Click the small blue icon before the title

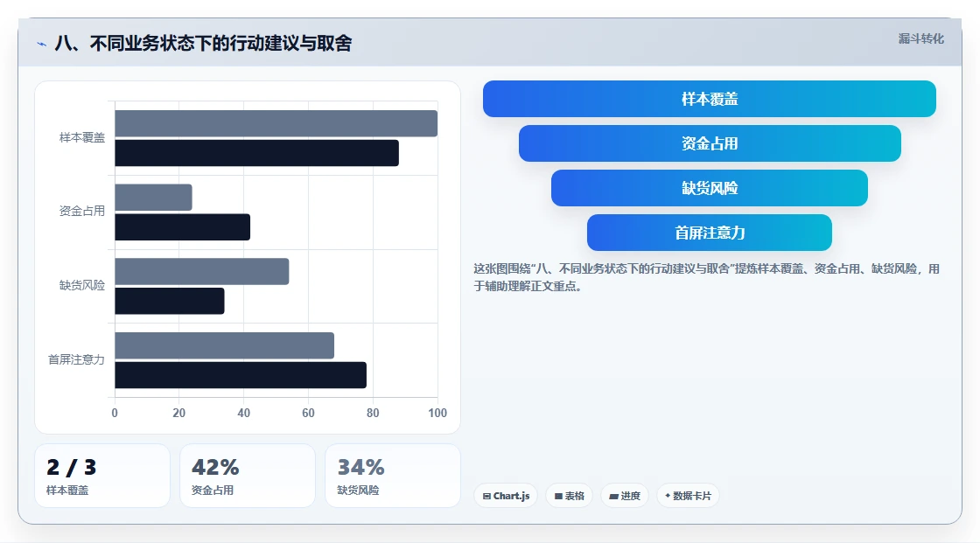tap(42, 44)
